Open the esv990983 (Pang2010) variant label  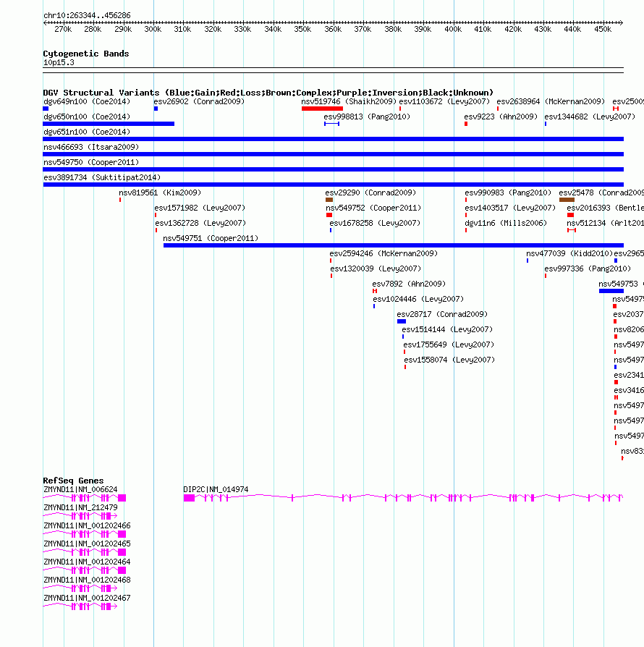point(508,193)
